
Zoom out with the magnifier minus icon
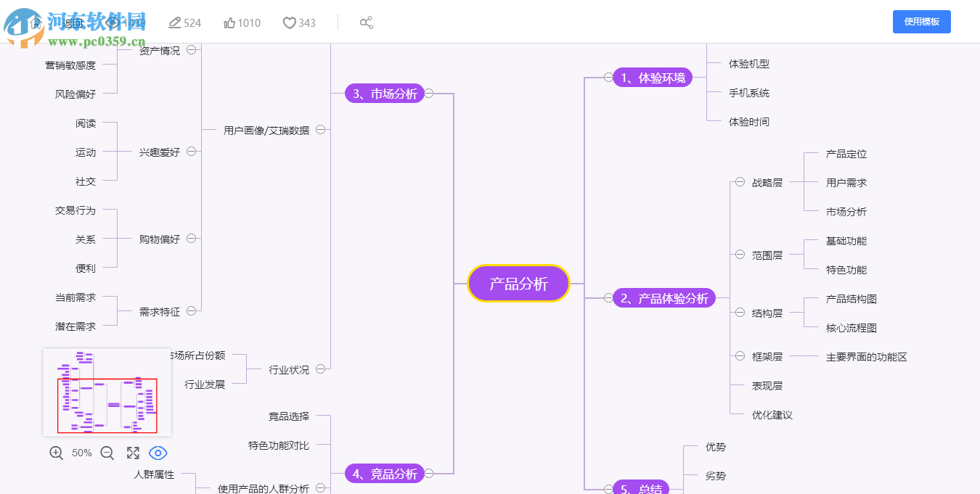[x=107, y=453]
